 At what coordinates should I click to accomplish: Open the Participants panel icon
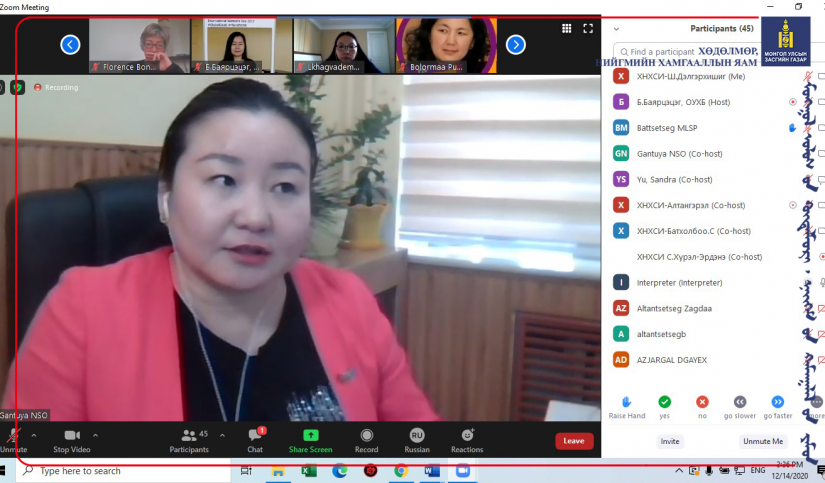coord(188,435)
